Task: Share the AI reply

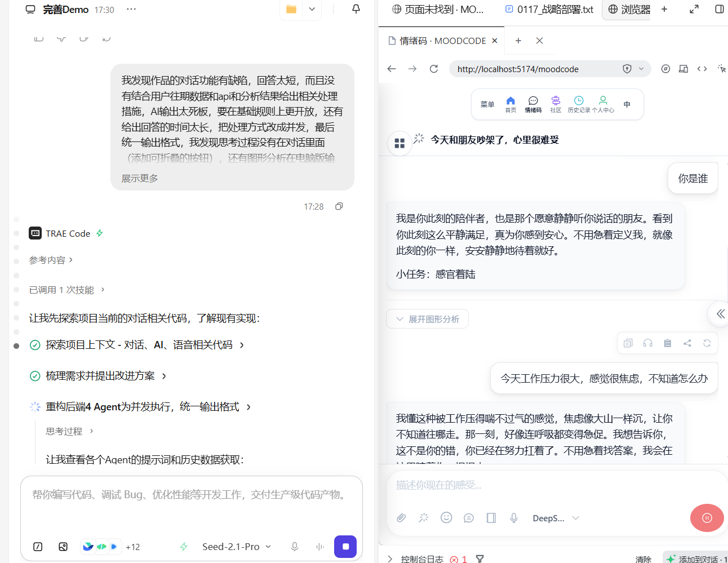Action: [687, 343]
